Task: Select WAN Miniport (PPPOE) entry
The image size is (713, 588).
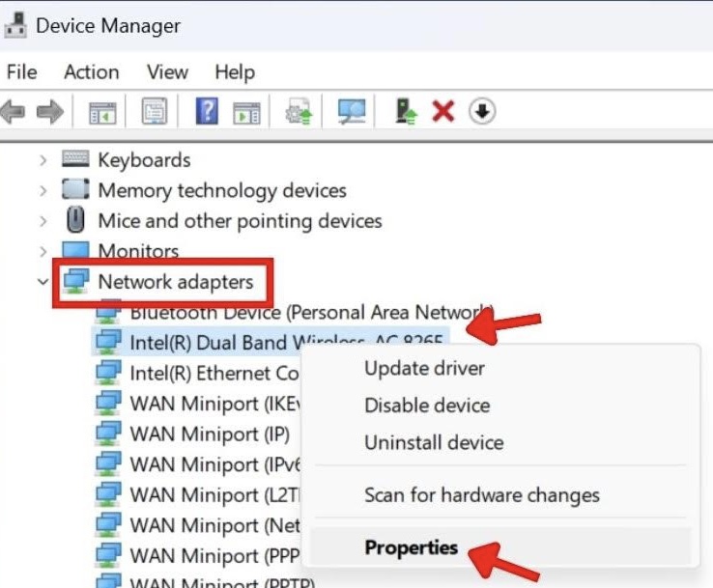Action: (215, 556)
